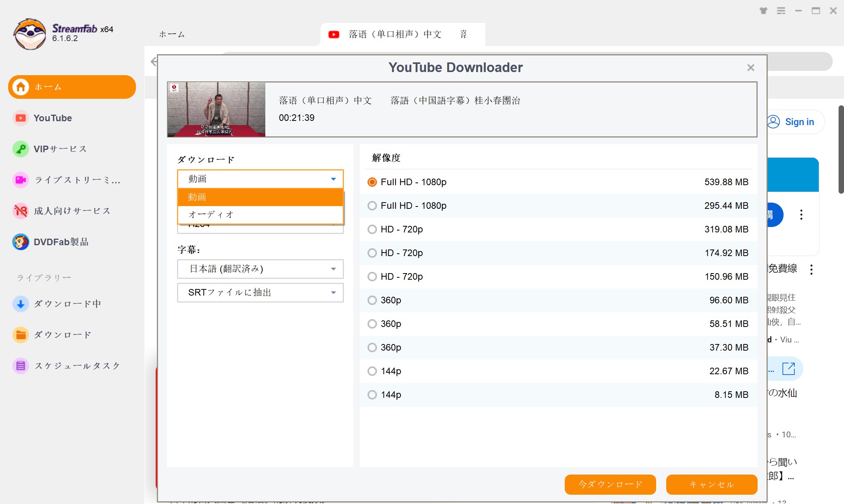Close the YouTube Downloader dialog
Image resolution: width=844 pixels, height=504 pixels.
tap(751, 68)
